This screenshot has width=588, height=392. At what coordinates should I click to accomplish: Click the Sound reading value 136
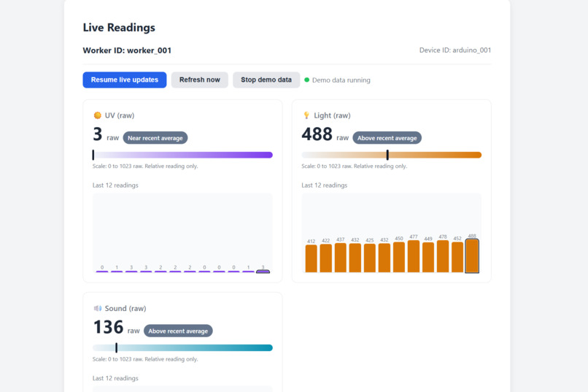(109, 327)
